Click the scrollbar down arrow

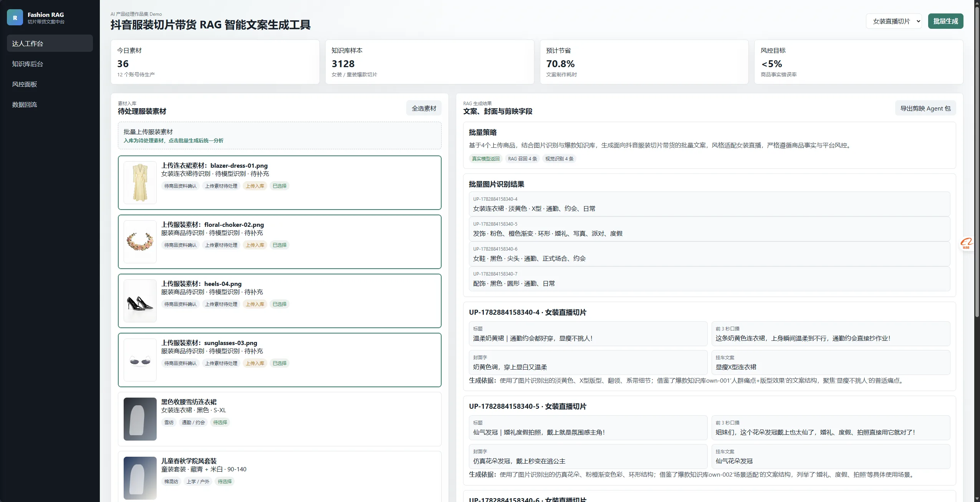977,499
